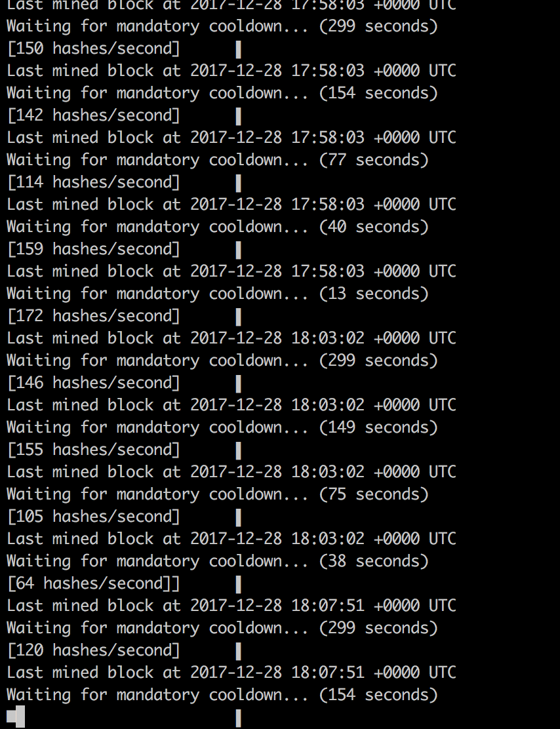Image resolution: width=560 pixels, height=729 pixels.
Task: Select the '[142 hashes/second]' text
Action: [94, 115]
